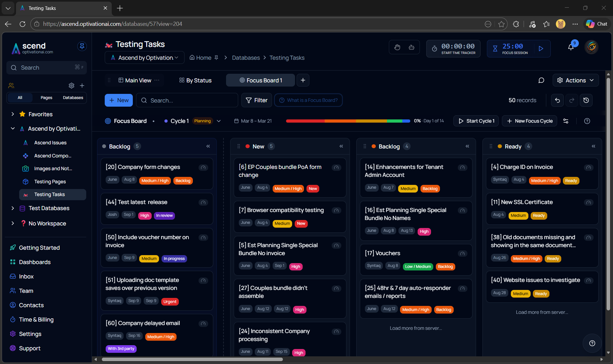The image size is (613, 364).
Task: Open the Actions dropdown
Action: (575, 80)
